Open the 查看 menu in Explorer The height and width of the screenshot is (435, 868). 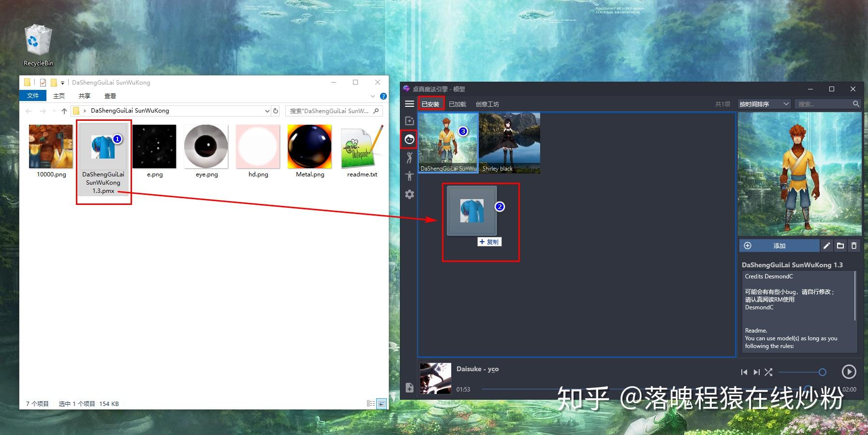point(110,96)
